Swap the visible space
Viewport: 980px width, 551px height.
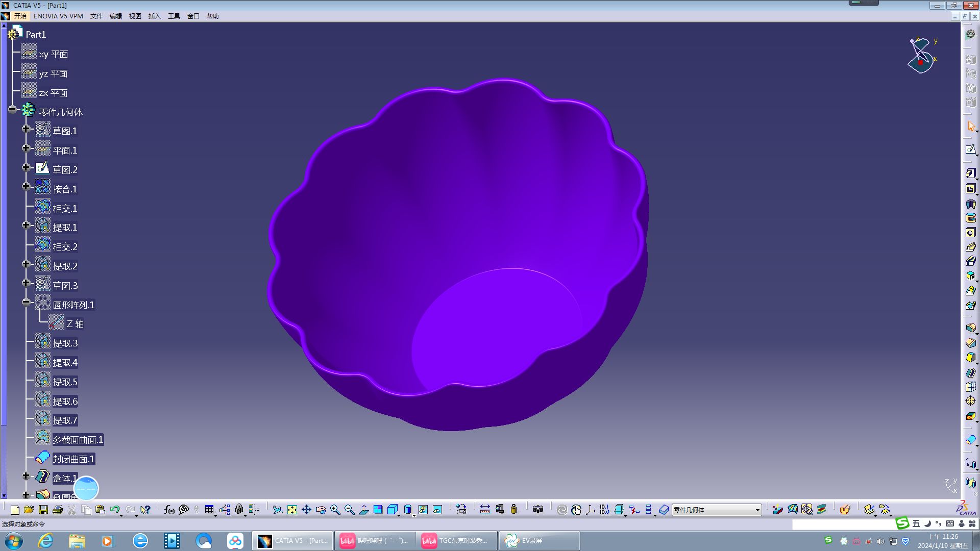[437, 510]
